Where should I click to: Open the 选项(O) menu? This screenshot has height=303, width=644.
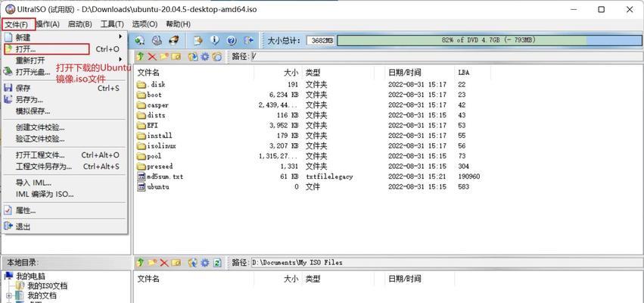click(x=145, y=24)
